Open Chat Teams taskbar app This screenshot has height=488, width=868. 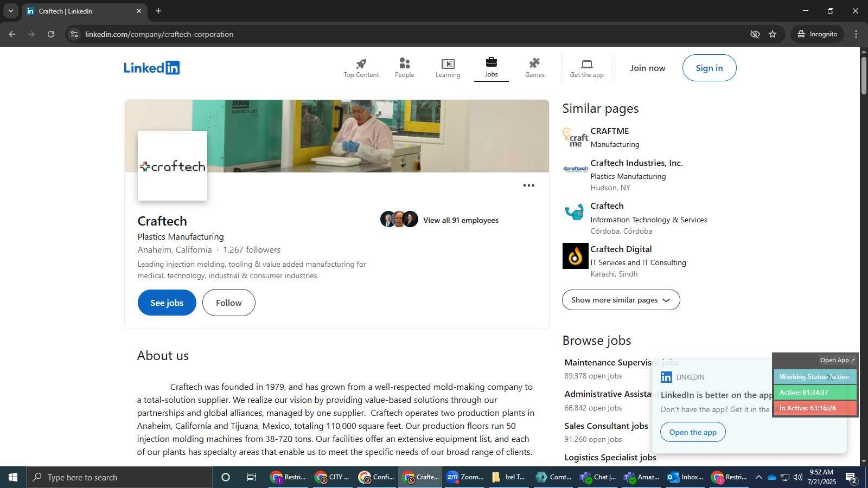(x=597, y=477)
